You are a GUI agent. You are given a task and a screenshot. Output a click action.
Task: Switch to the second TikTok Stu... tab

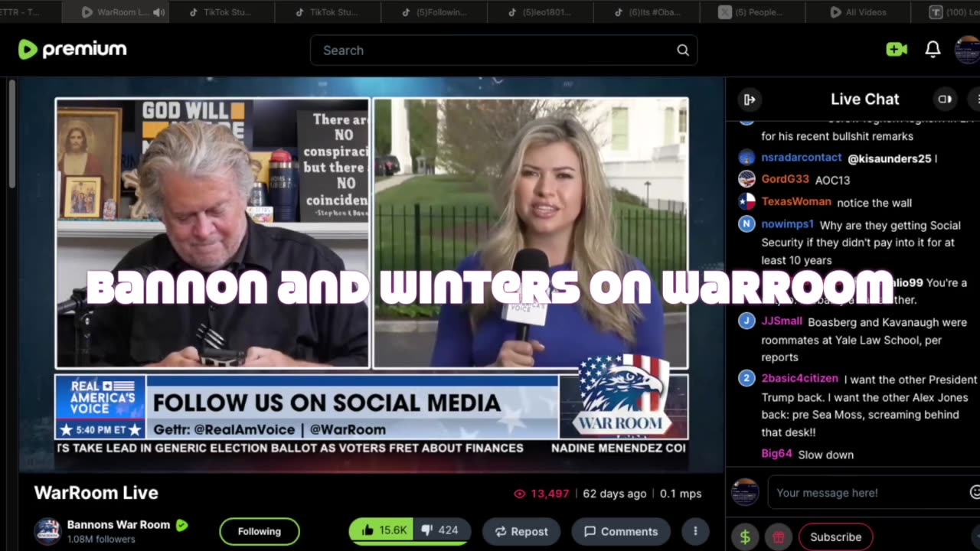click(x=328, y=12)
